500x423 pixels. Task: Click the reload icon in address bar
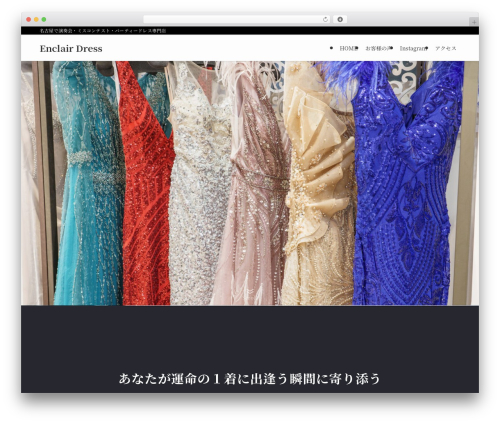tap(325, 20)
